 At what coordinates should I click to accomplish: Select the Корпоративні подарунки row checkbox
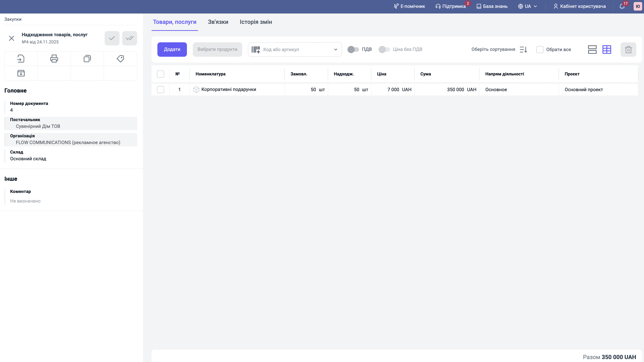161,90
